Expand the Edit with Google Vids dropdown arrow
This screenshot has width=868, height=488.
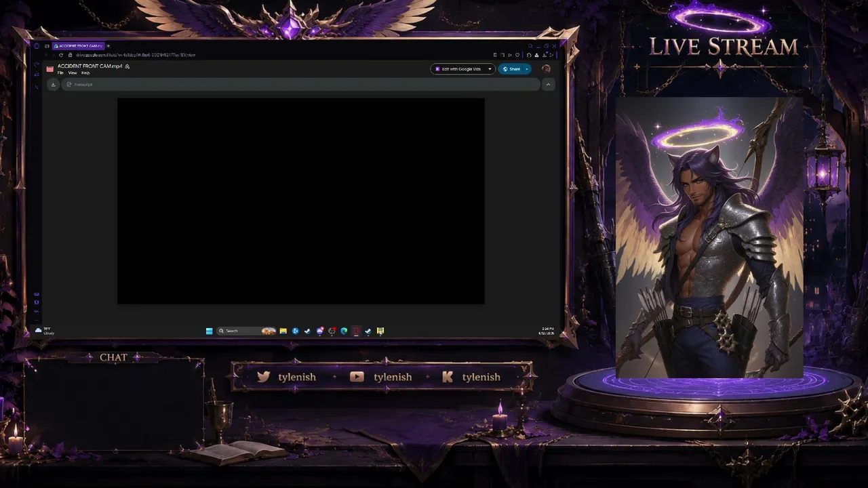coord(490,69)
